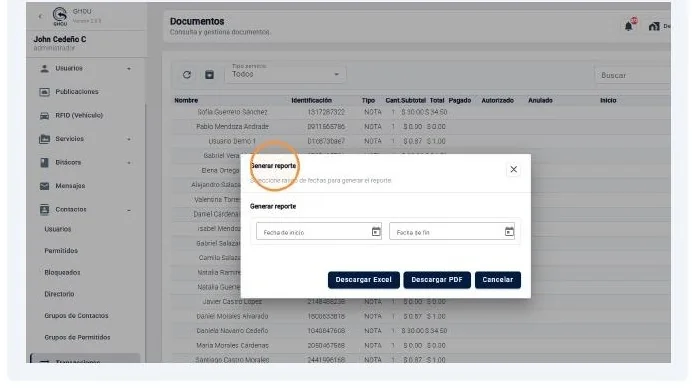Click the Inicio column header
Viewport: 695px width, 388px height.
point(608,101)
